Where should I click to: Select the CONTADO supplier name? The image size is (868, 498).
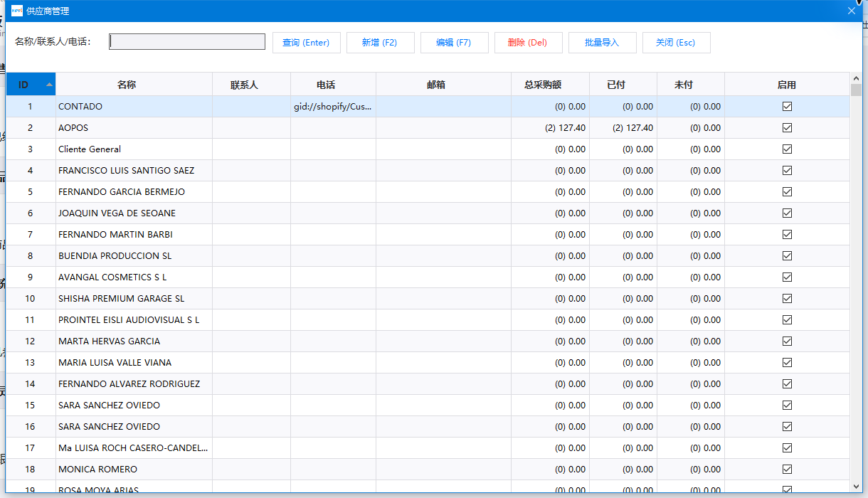click(80, 107)
